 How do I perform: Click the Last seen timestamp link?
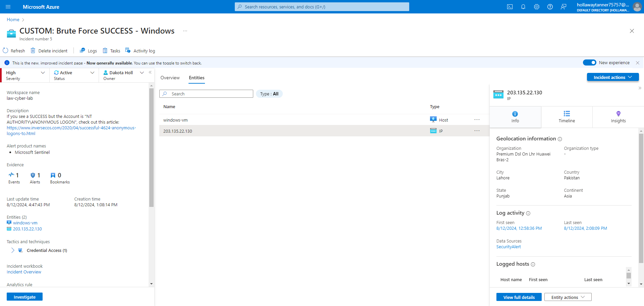[x=585, y=228]
